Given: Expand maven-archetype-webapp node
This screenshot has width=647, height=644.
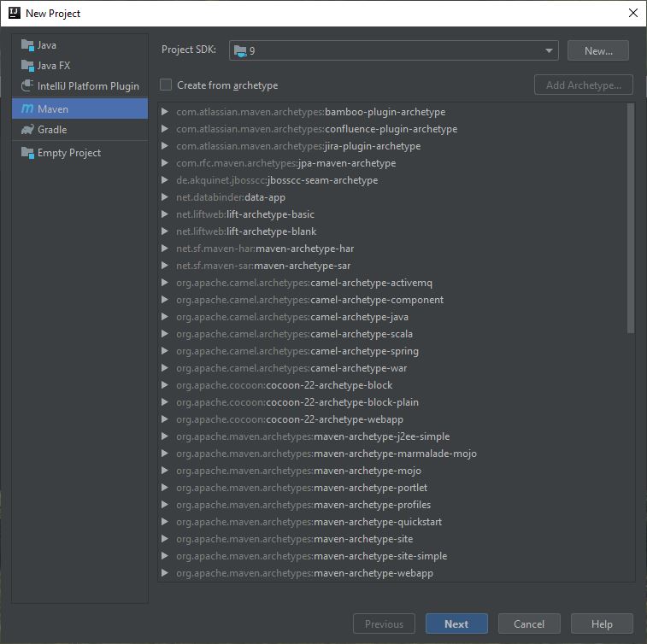Looking at the screenshot, I should tap(165, 572).
